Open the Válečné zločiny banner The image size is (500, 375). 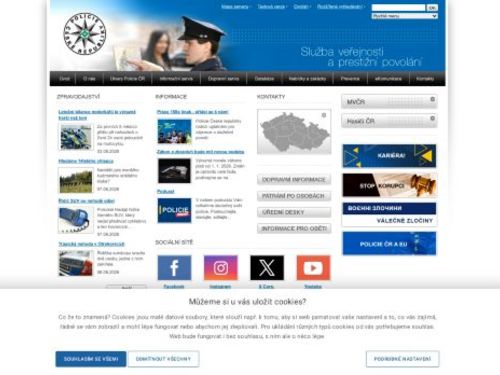point(389,214)
